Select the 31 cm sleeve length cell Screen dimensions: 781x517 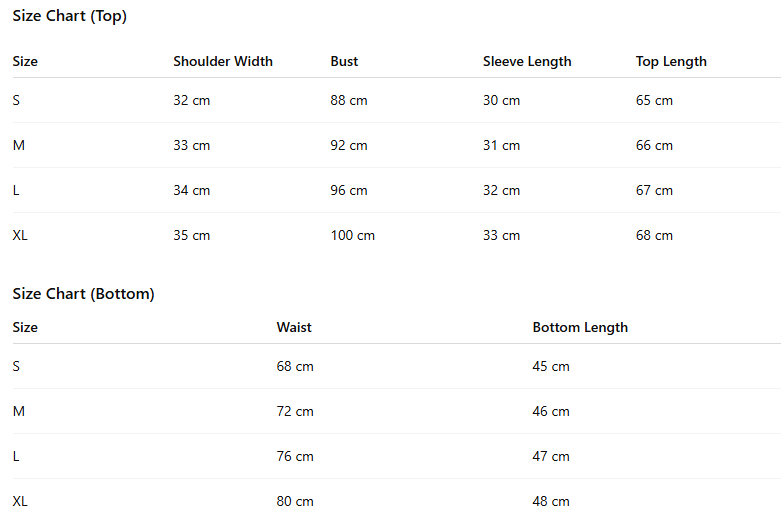[x=501, y=145]
